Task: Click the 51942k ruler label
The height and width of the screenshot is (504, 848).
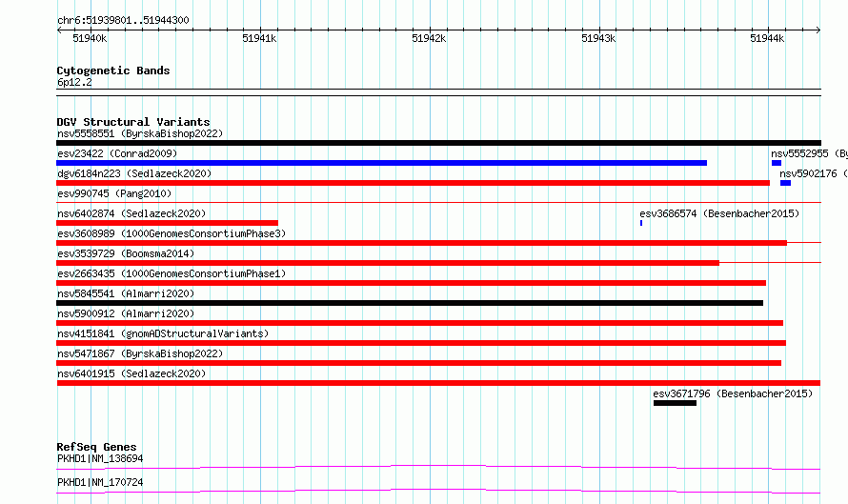Action: 429,38
